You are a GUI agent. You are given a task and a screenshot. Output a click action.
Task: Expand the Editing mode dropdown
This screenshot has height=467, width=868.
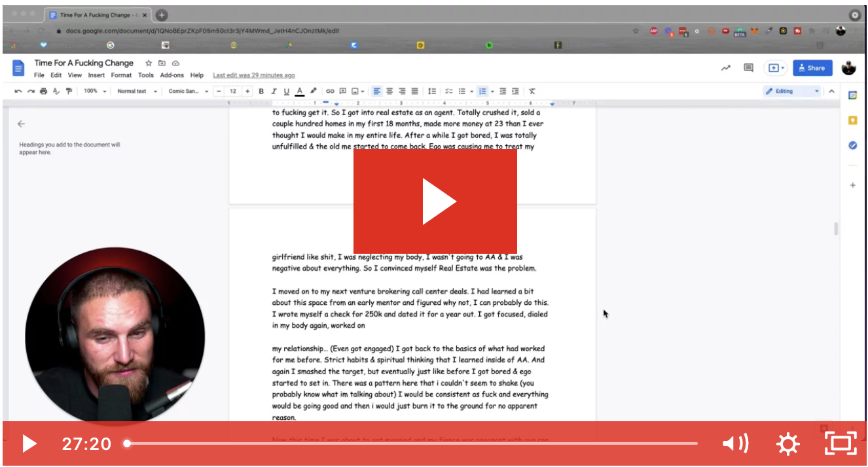tap(793, 92)
